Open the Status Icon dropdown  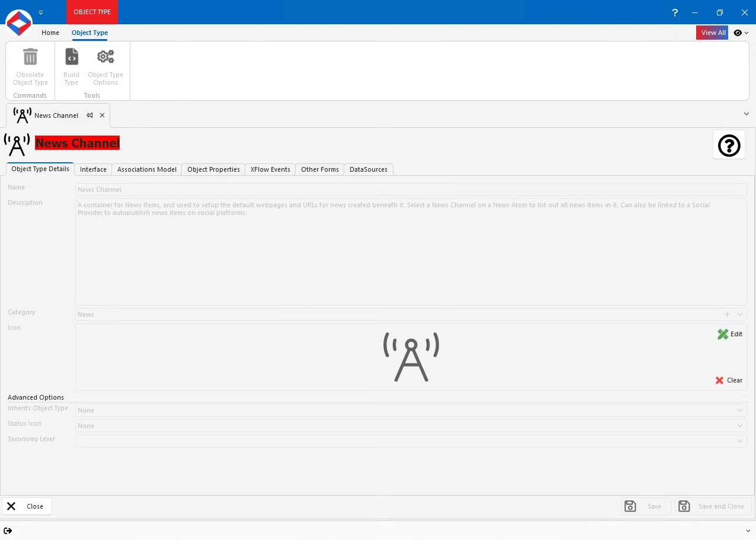pyautogui.click(x=739, y=425)
